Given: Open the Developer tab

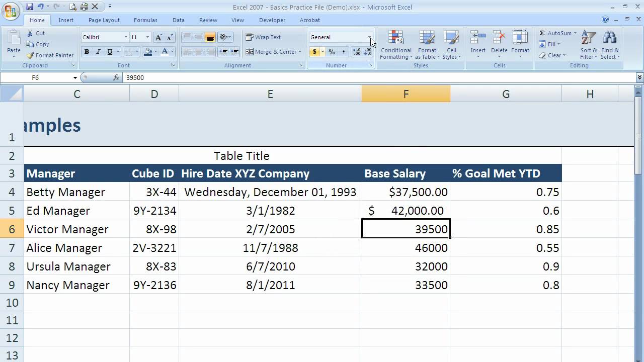Looking at the screenshot, I should tap(272, 20).
